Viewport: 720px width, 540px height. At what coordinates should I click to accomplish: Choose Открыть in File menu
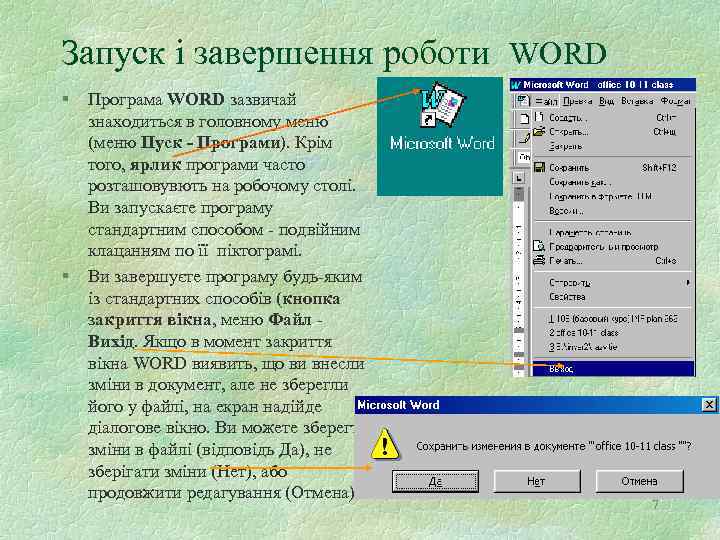[612, 132]
